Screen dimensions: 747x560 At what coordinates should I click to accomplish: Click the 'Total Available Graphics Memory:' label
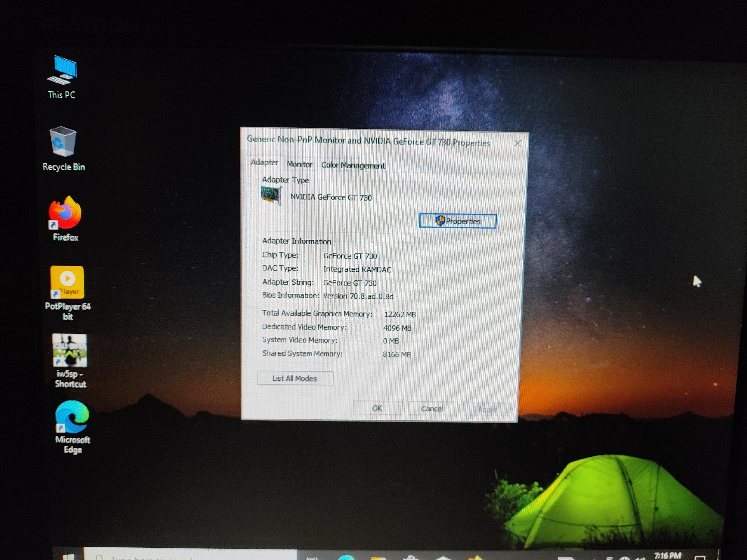tap(317, 313)
